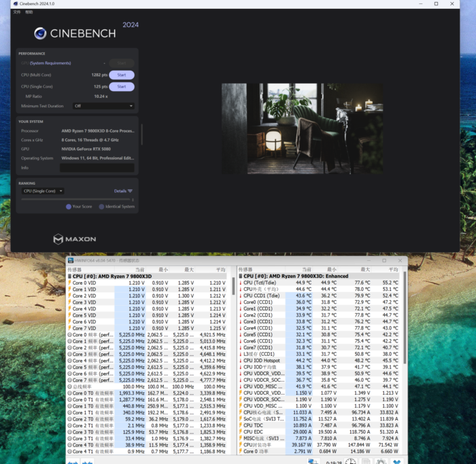The width and height of the screenshot is (476, 464).
Task: Open the CPU (Single Core) ranking dropdown
Action: point(43,191)
